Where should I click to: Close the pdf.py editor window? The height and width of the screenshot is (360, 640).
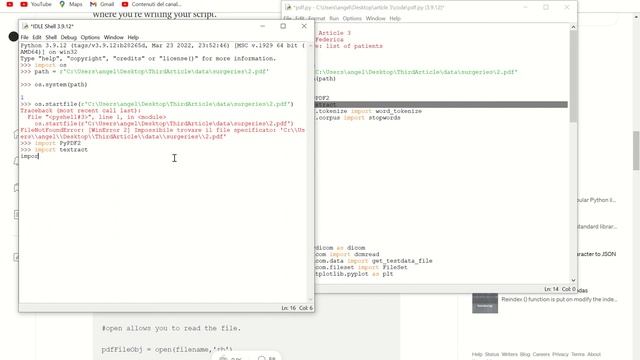[567, 7]
